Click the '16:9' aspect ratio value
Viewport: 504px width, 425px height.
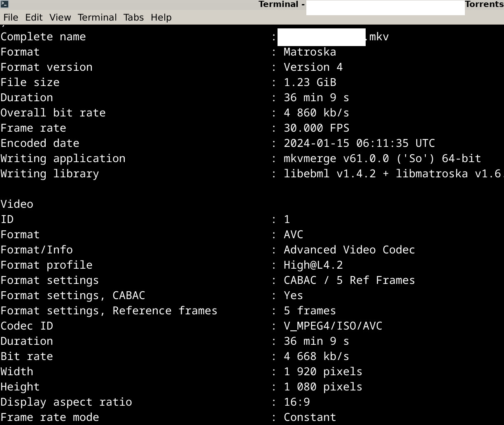(297, 402)
